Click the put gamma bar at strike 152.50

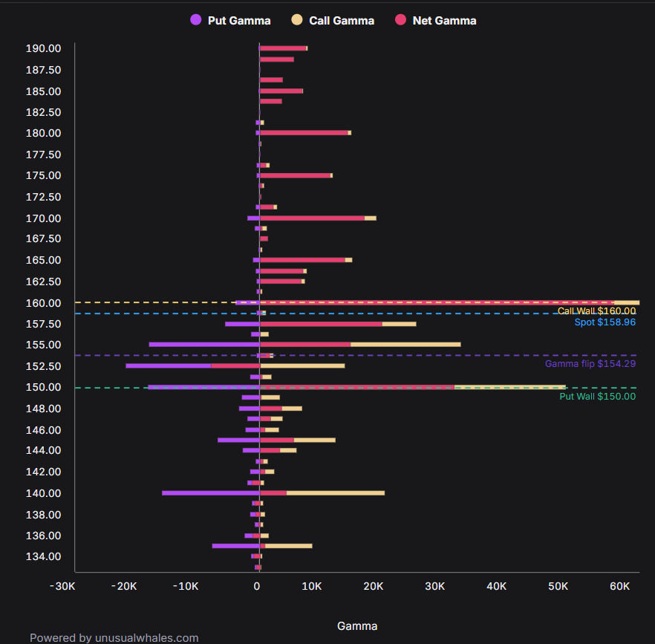tap(169, 366)
